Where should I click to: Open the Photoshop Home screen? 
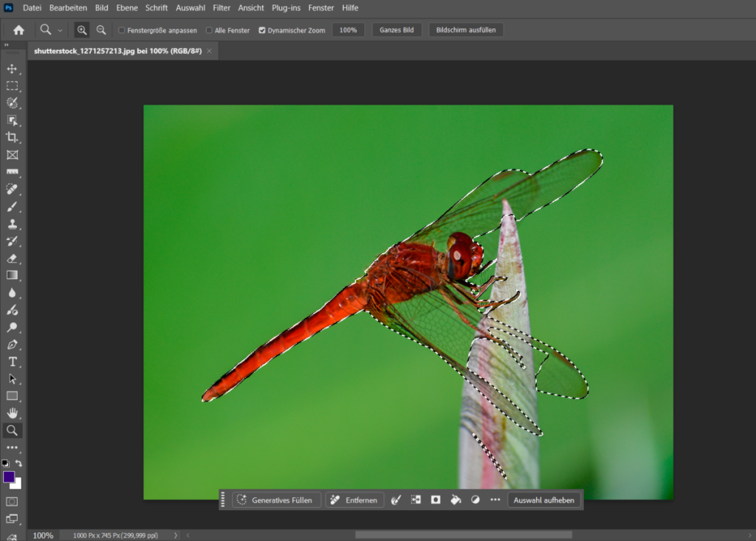(17, 30)
